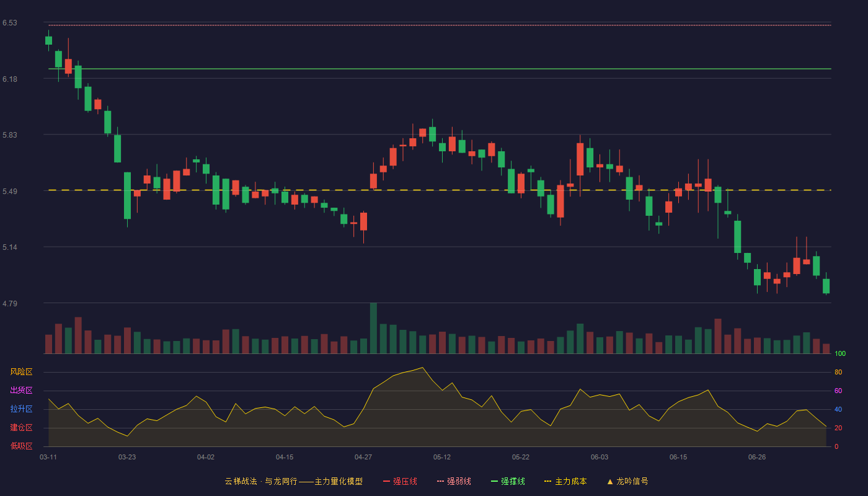Click the 5.14 price axis label
Screen dimensions: 868x496
10,247
